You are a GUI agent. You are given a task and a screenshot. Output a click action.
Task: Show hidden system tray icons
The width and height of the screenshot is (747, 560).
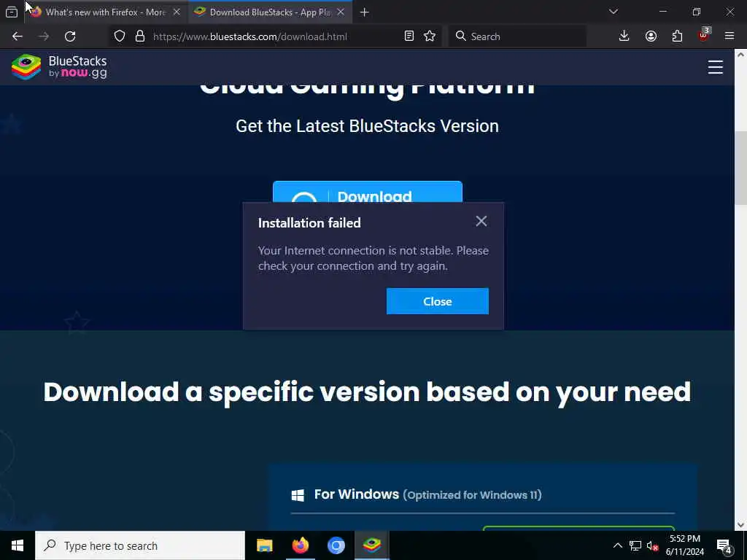coord(617,545)
